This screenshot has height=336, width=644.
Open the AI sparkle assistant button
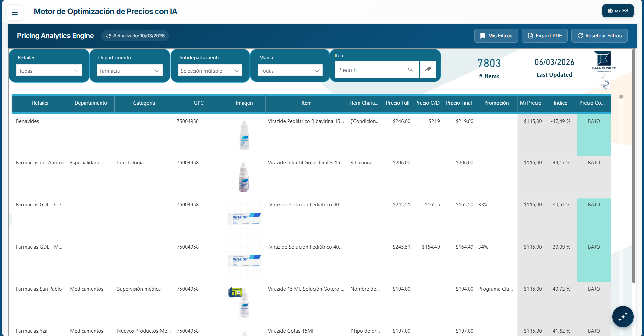(623, 317)
